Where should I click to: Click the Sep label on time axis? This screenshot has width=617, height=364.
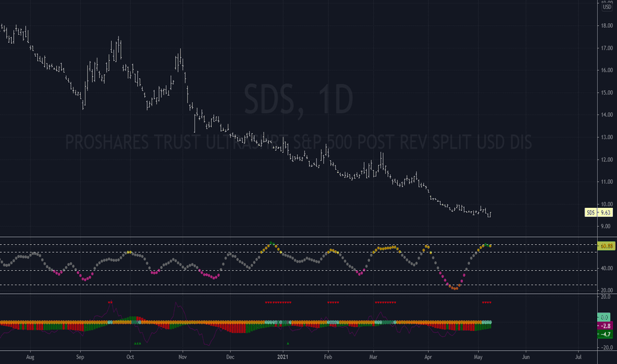point(80,357)
